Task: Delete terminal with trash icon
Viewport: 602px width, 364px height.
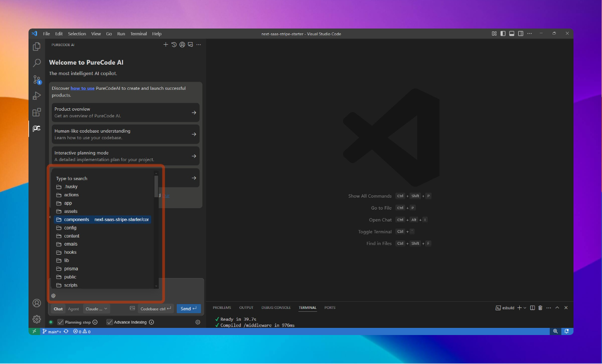Action: [x=540, y=308]
